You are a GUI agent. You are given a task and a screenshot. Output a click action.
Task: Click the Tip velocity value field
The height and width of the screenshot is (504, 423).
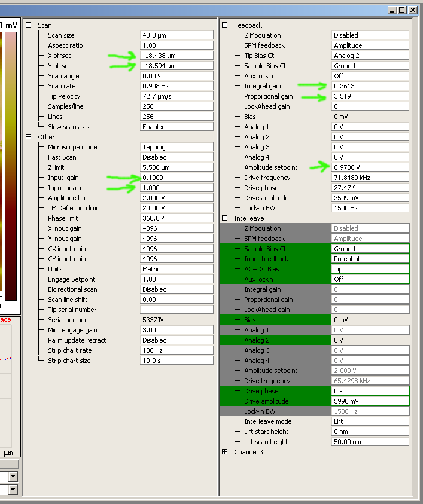[x=176, y=96]
